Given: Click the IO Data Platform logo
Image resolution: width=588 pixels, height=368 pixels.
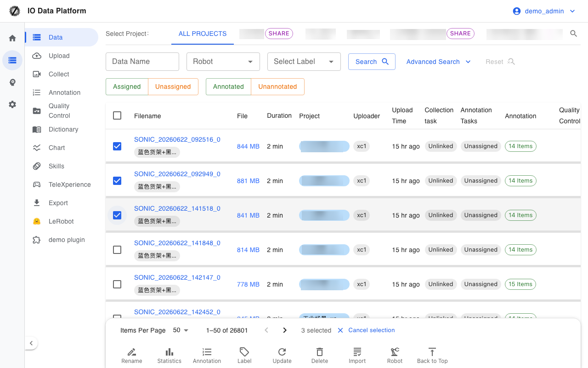Looking at the screenshot, I should point(15,11).
